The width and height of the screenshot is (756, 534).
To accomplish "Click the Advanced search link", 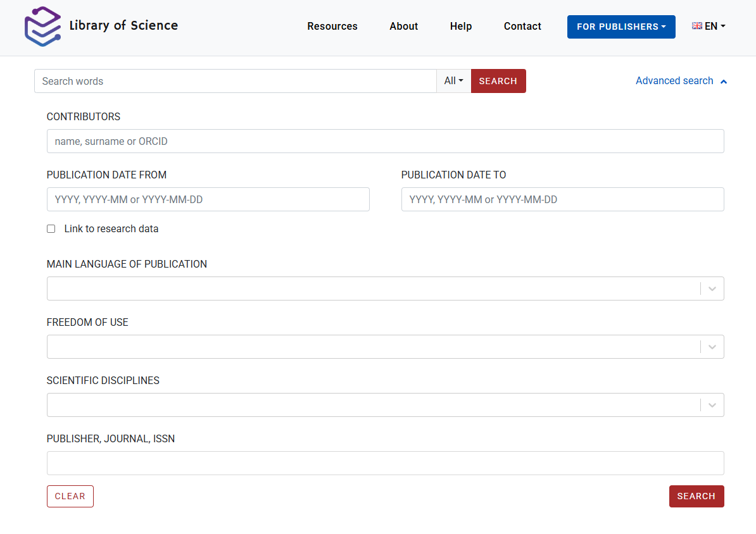I will point(674,81).
